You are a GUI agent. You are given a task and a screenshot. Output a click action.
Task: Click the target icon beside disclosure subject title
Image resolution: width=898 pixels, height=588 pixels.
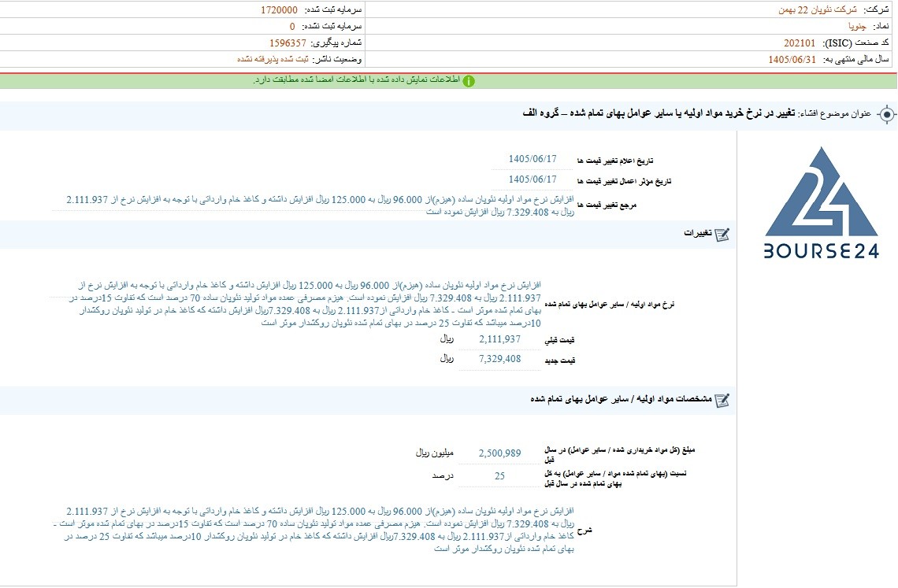pyautogui.click(x=886, y=114)
